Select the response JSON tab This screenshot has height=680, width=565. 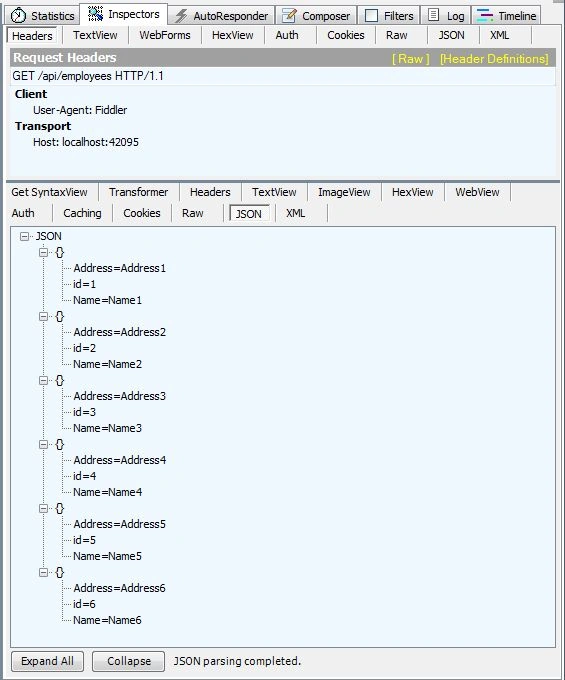click(249, 214)
